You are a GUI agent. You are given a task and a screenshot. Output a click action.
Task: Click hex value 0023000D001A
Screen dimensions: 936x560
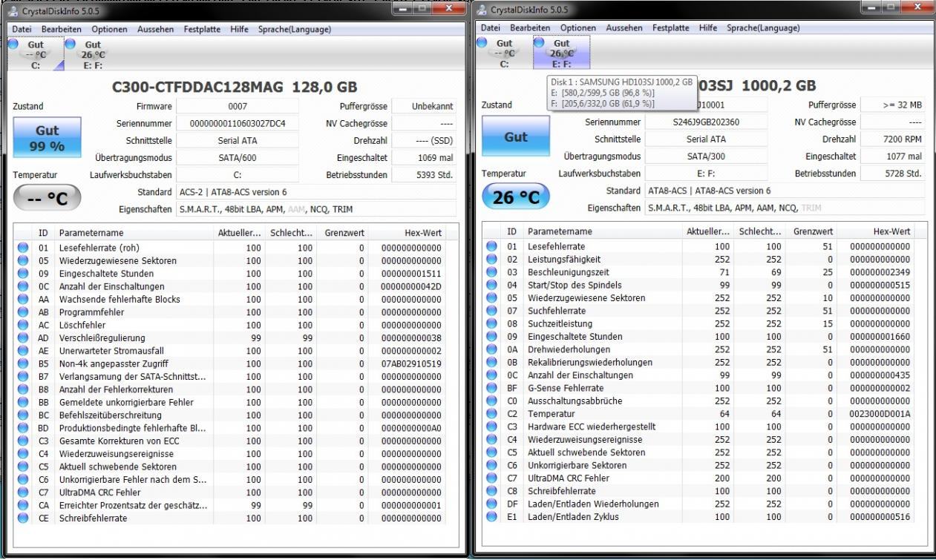[x=880, y=414]
